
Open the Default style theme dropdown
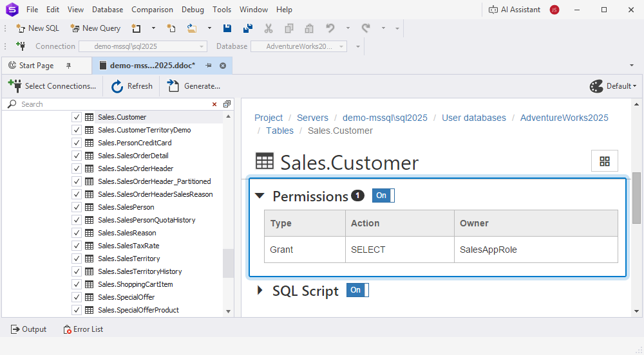[613, 86]
